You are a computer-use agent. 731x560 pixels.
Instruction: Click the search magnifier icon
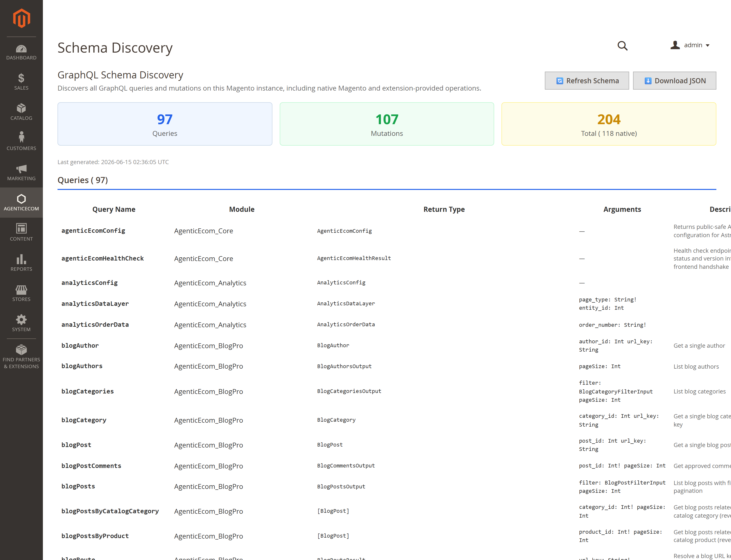622,46
